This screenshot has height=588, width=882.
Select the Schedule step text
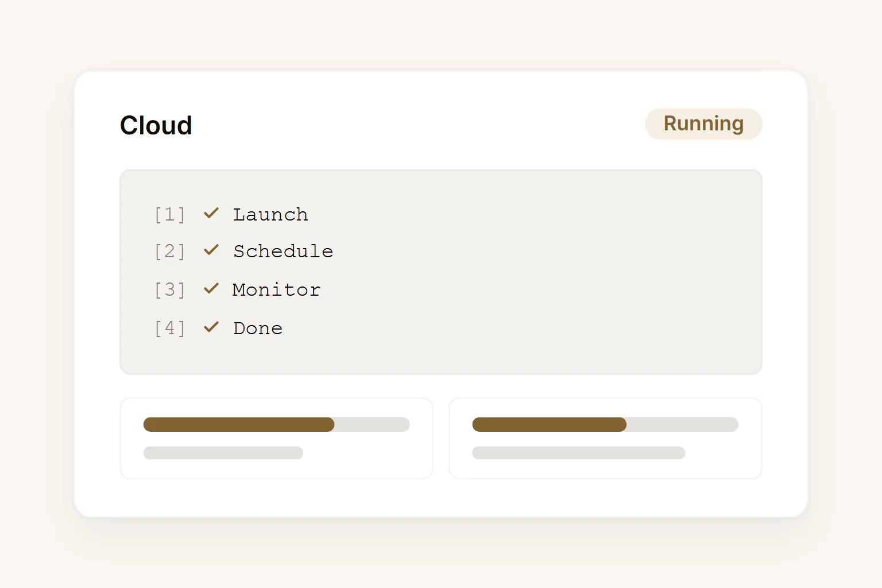[283, 251]
